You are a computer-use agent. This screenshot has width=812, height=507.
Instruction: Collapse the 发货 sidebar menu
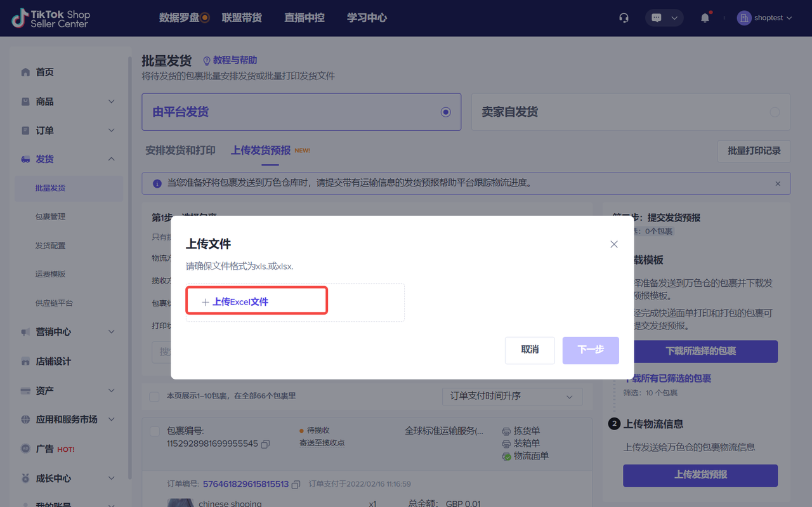(x=112, y=159)
